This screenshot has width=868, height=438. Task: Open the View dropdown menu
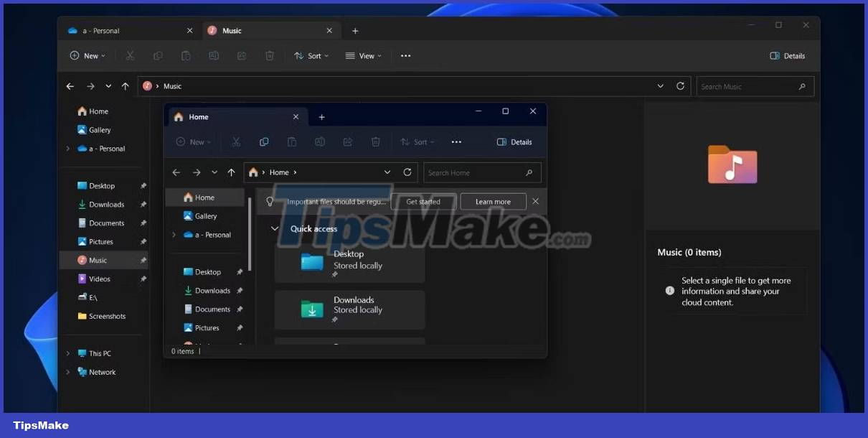coord(363,55)
